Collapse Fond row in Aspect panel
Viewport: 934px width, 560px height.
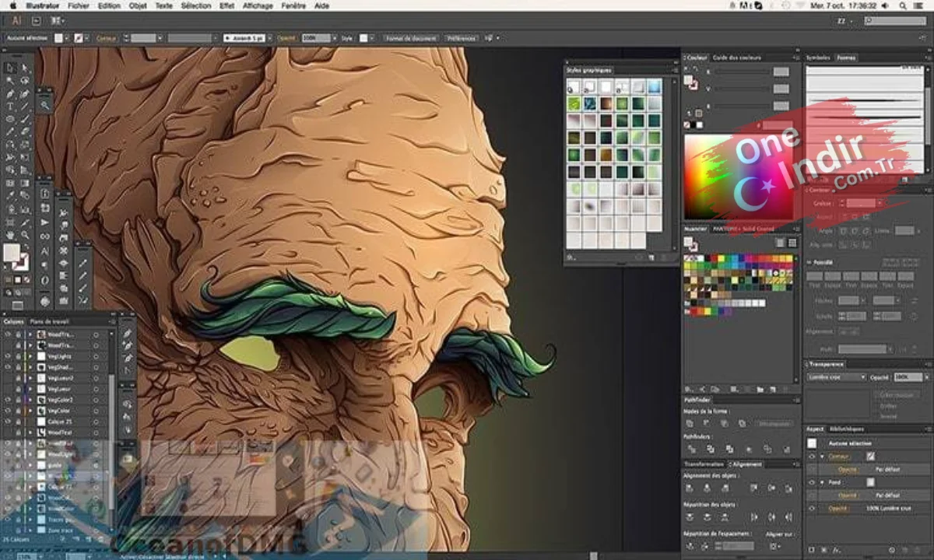point(823,482)
